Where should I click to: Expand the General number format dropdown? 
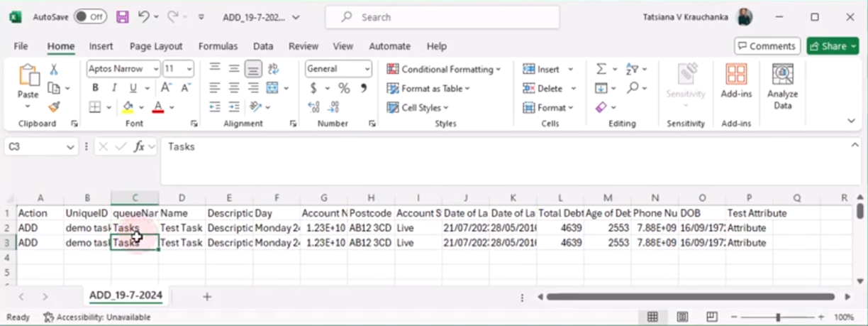click(x=367, y=69)
